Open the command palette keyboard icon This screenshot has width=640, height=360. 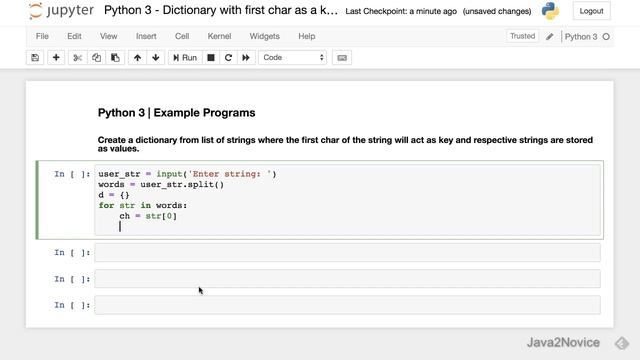click(342, 58)
